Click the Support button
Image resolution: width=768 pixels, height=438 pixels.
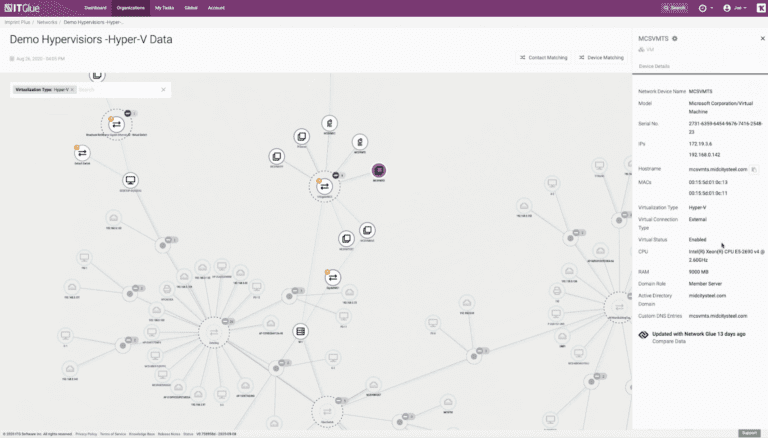(x=749, y=433)
